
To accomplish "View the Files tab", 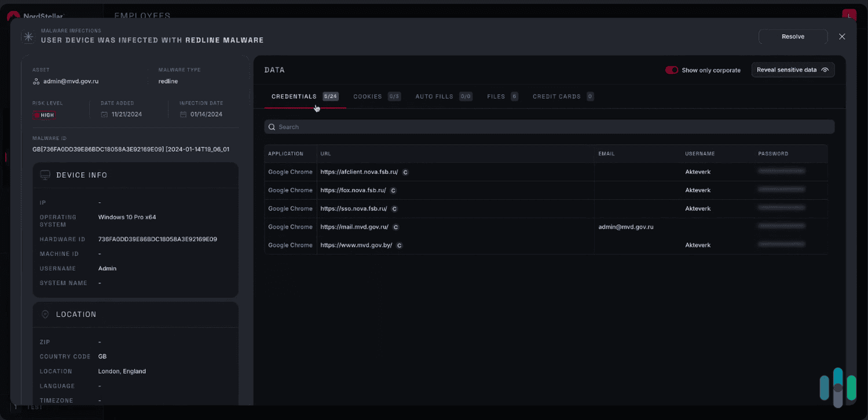I will tap(496, 96).
